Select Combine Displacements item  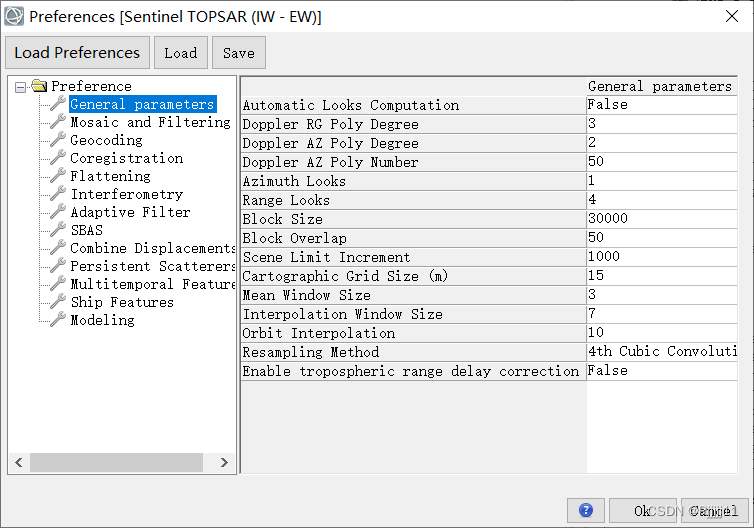[152, 248]
